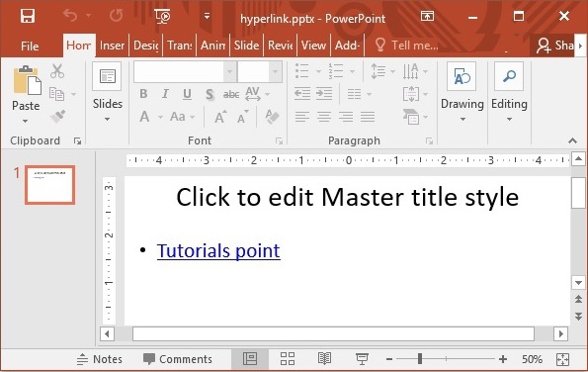The width and height of the screenshot is (588, 372).
Task: Align text right
Action: 346,117
